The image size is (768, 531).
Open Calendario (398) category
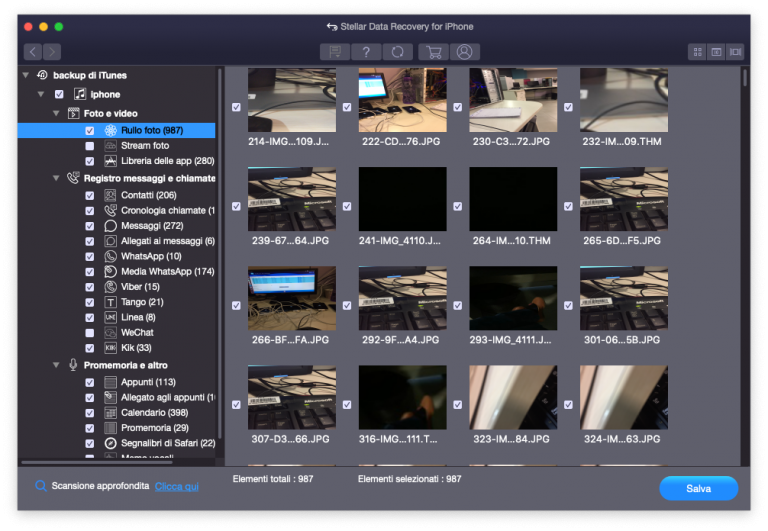(x=154, y=412)
